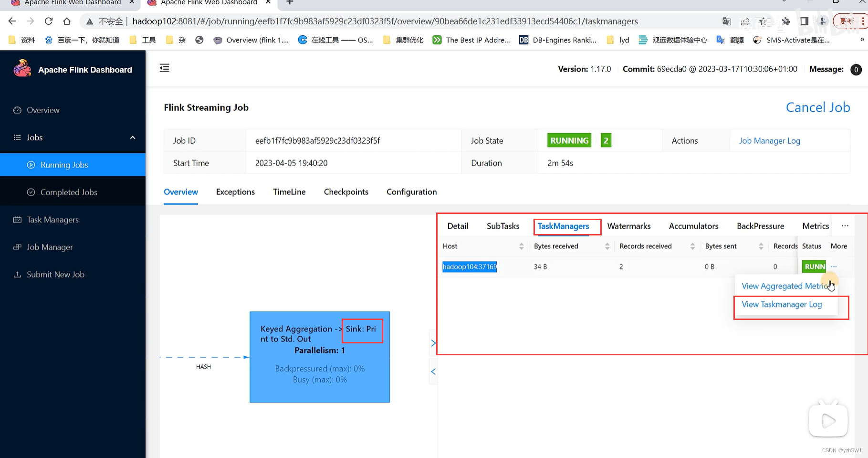This screenshot has height=458, width=868.
Task: Click the RUNNING job state badge
Action: 569,140
